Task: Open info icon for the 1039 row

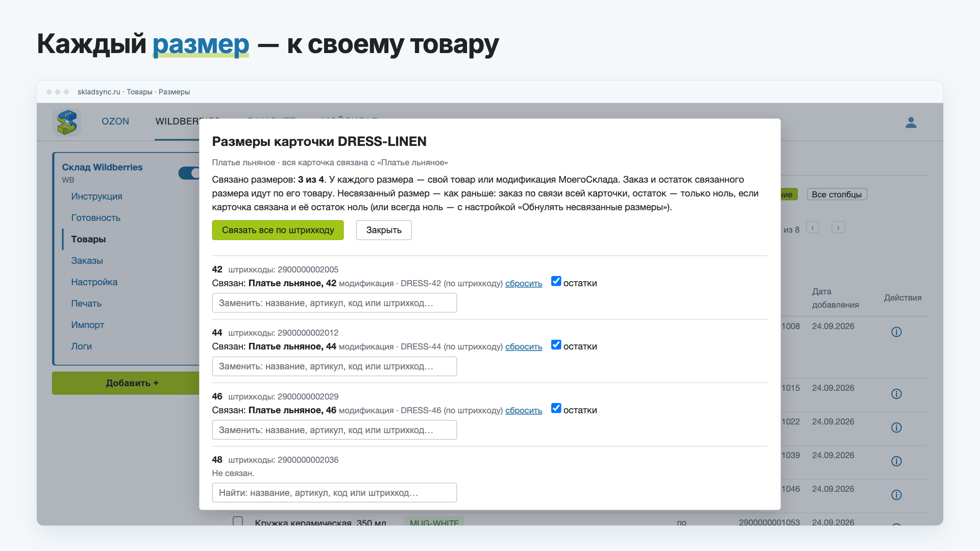Action: pos(896,461)
